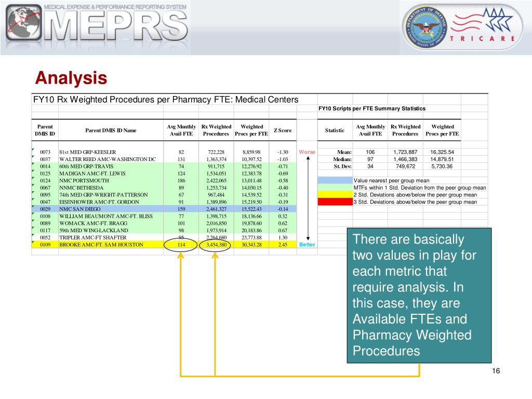The width and height of the screenshot is (532, 399).
Task: Click the 'St. Dev:' statistic label
Action: click(x=343, y=166)
